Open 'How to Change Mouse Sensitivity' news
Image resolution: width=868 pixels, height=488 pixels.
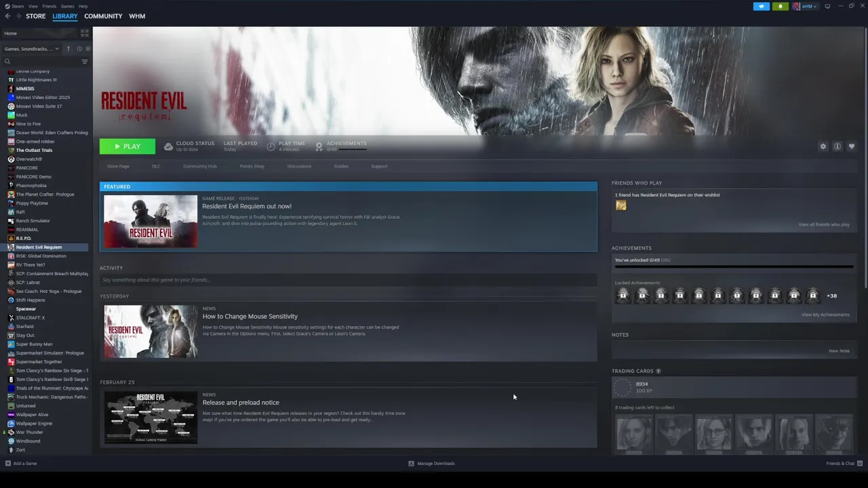250,317
